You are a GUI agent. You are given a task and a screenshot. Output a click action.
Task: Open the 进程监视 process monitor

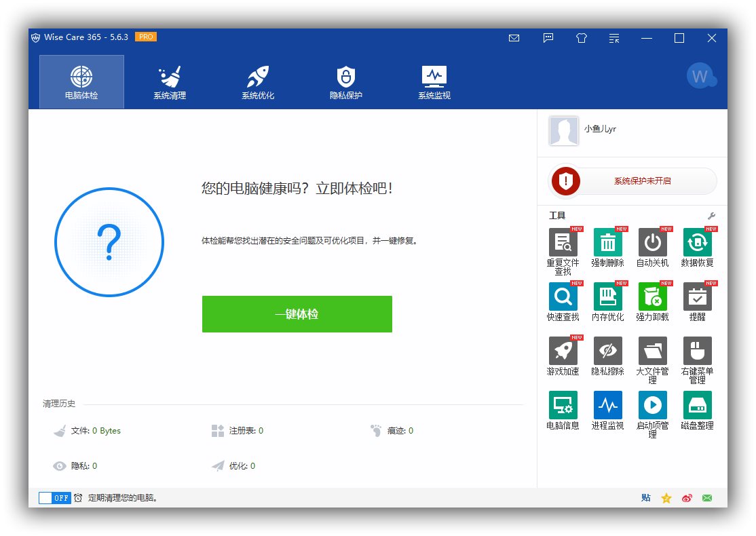pos(607,406)
